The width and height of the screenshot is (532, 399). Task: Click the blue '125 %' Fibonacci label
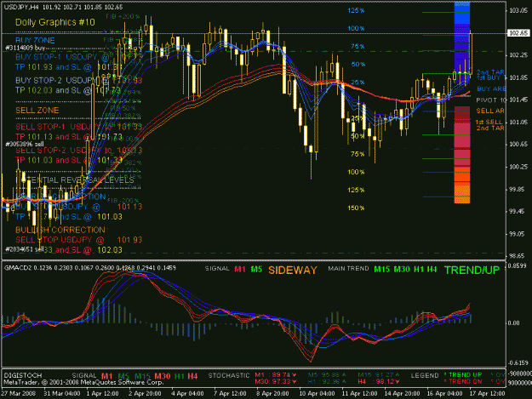pos(356,10)
